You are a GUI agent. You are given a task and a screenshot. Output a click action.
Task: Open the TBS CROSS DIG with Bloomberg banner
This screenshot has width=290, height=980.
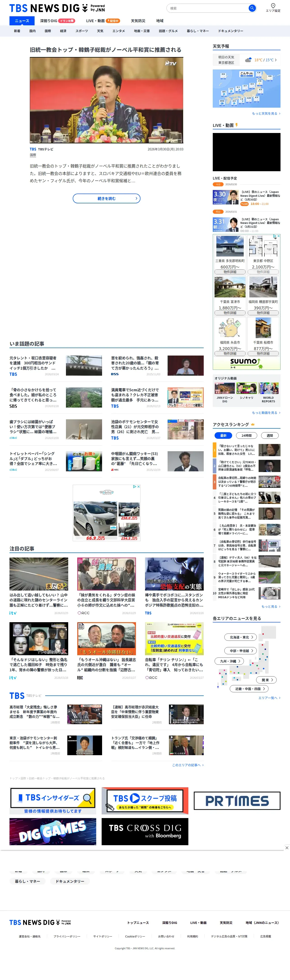145,832
